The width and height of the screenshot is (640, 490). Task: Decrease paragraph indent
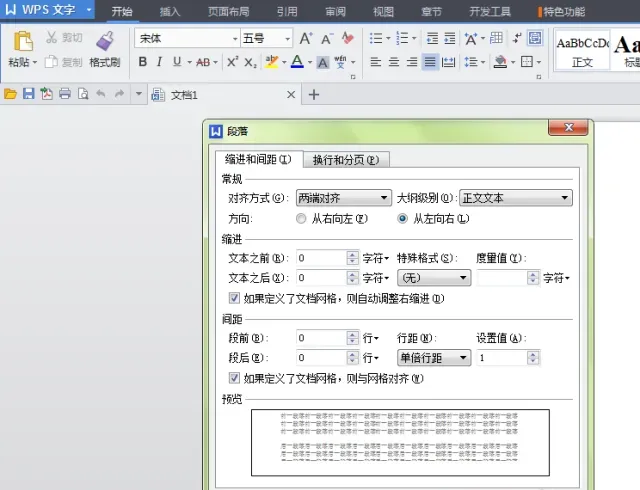coord(432,38)
